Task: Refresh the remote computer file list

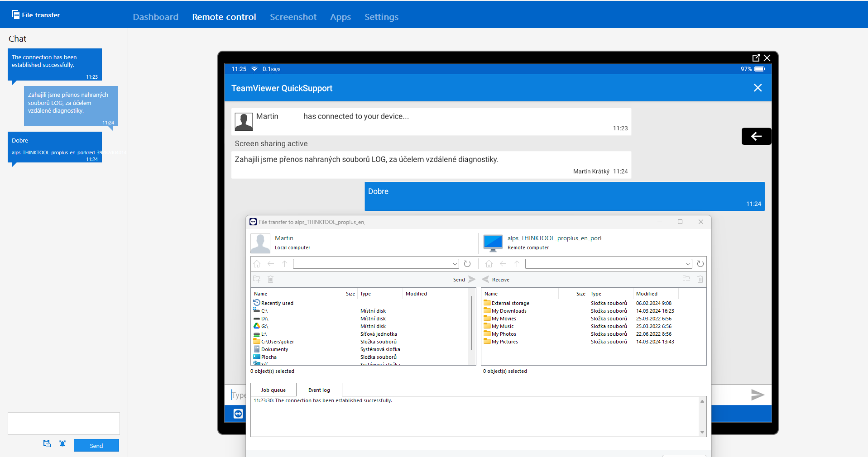Action: click(x=700, y=264)
